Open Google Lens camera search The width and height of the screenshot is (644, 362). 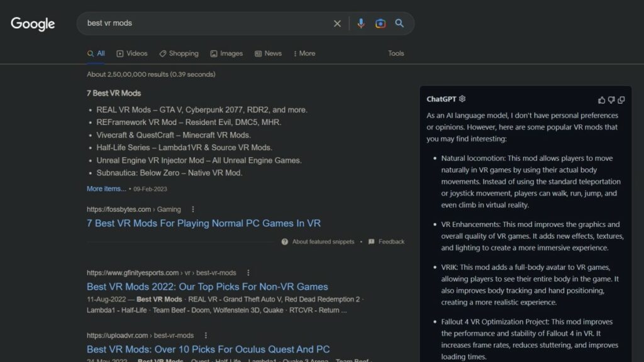(x=380, y=23)
